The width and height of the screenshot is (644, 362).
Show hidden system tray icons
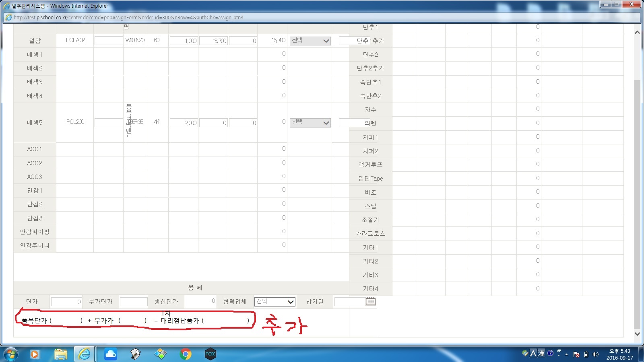tap(567, 354)
